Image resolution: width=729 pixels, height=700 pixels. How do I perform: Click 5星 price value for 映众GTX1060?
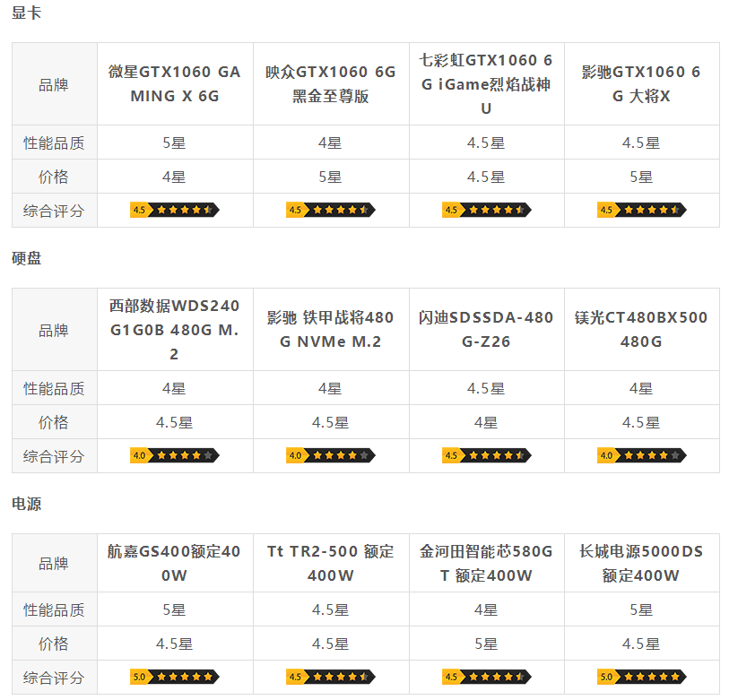pos(330,177)
